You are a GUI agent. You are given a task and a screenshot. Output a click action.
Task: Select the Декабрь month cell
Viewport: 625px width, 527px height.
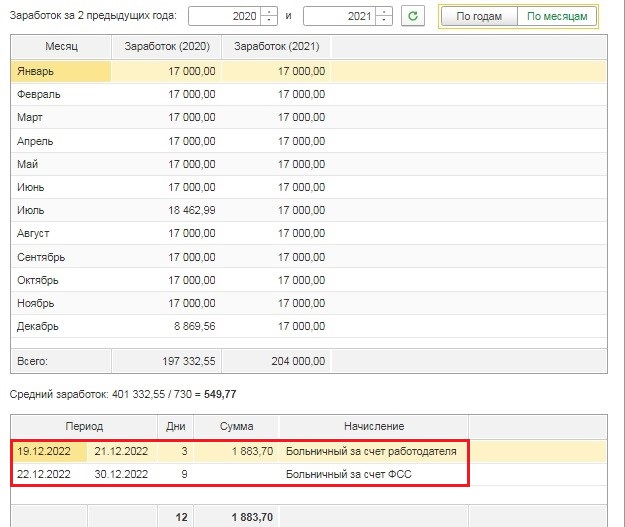coord(61,326)
